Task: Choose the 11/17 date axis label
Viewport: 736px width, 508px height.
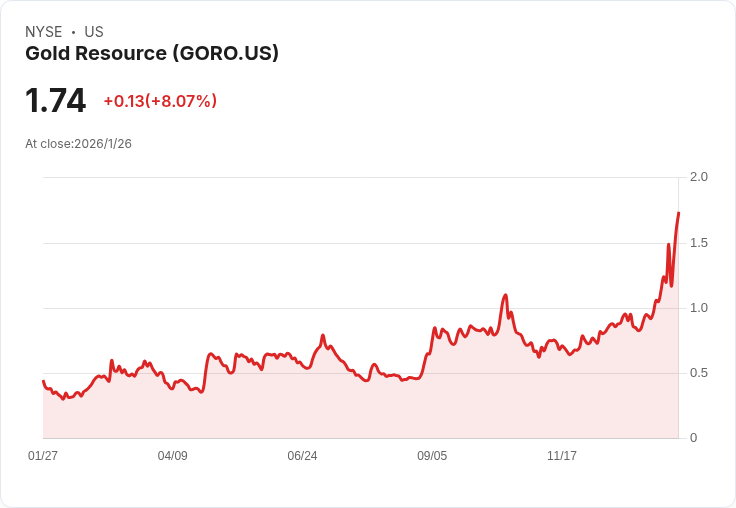Action: (x=562, y=456)
